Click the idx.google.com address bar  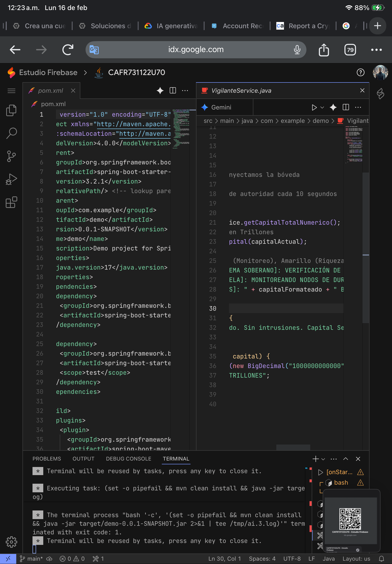196,50
